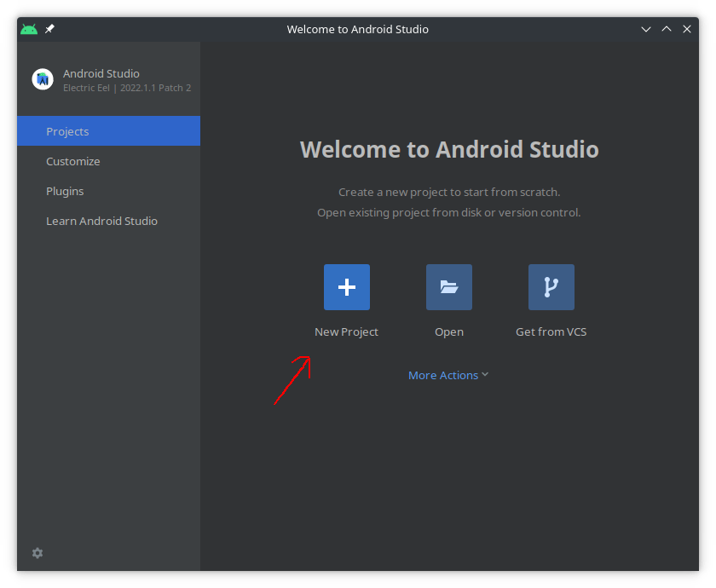Click the Open icon between New Project and VCS
716x588 pixels.
[x=448, y=287]
